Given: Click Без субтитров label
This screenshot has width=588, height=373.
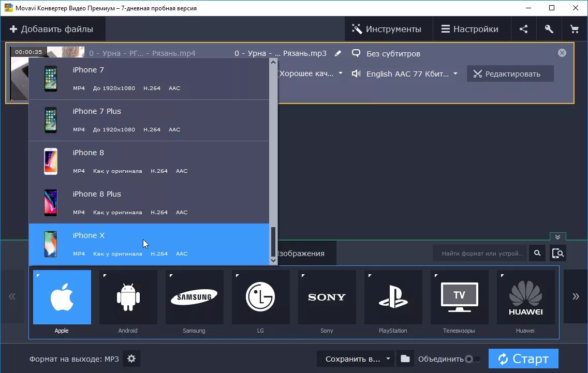Looking at the screenshot, I should (393, 54).
